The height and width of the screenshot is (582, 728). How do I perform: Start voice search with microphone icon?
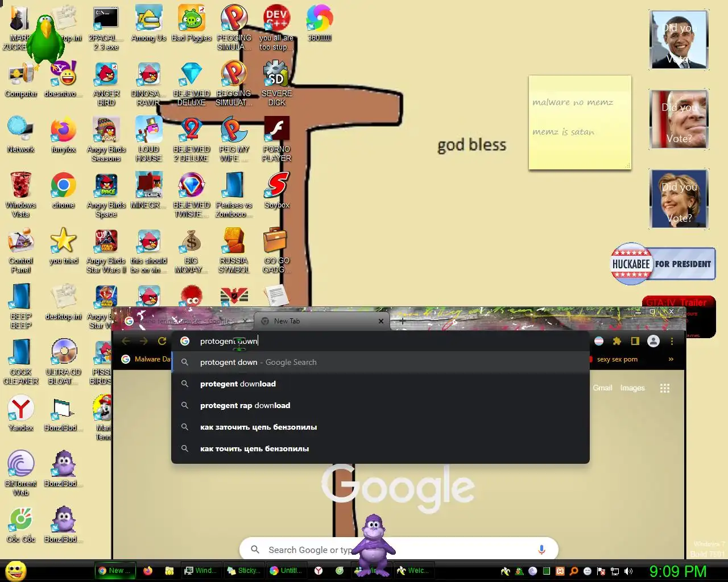click(x=541, y=550)
